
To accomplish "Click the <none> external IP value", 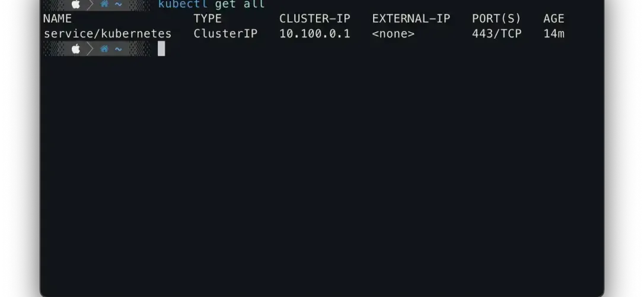I will 393,34.
